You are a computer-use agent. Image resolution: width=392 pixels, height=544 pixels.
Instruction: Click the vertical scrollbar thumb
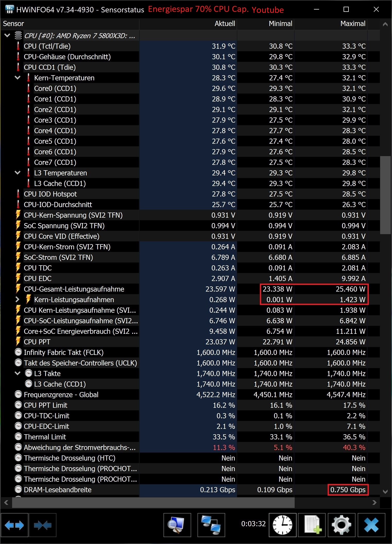click(385, 195)
